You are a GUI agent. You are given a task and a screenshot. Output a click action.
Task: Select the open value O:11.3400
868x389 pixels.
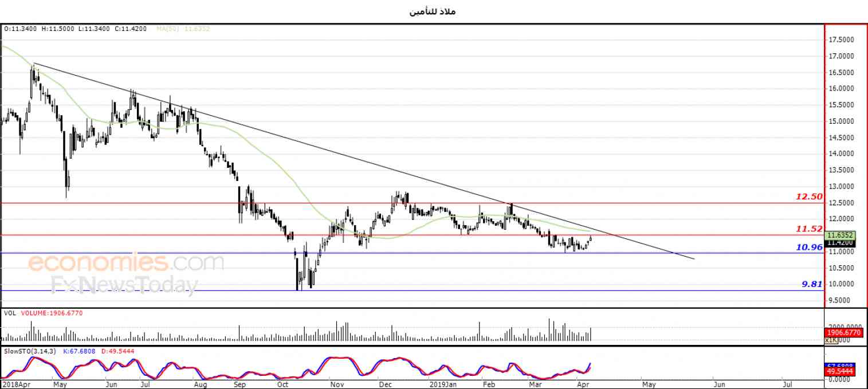20,28
